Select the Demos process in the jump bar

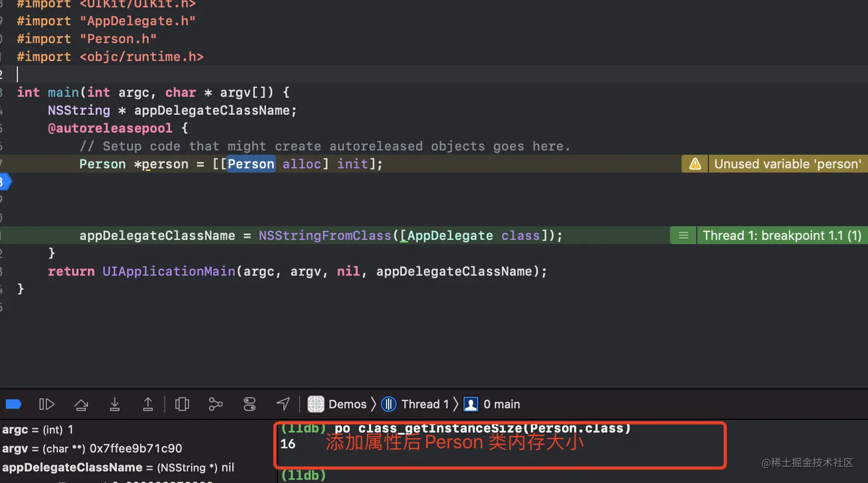pos(337,404)
